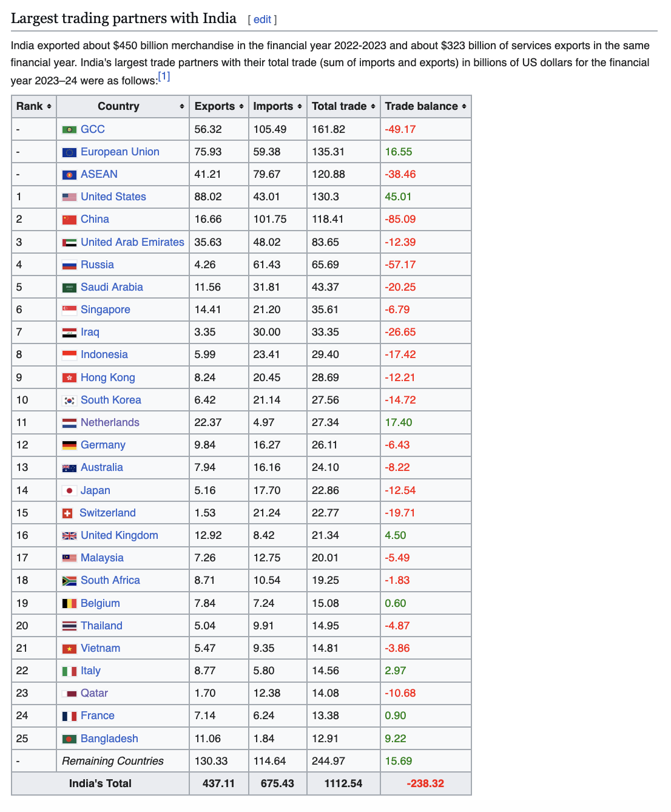Select Netherlands trade balance 17.40
This screenshot has height=812, width=671.
click(x=399, y=422)
